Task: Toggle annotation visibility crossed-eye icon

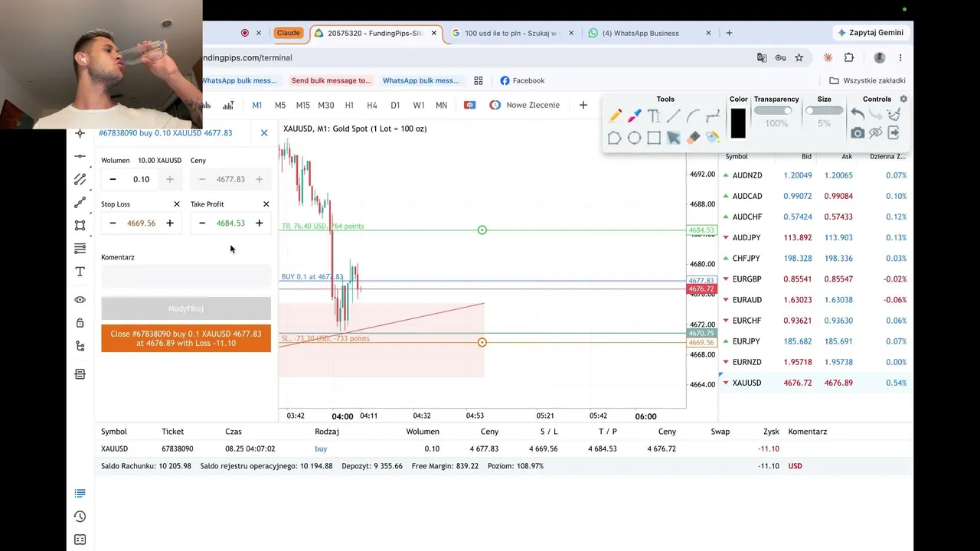Action: click(876, 133)
